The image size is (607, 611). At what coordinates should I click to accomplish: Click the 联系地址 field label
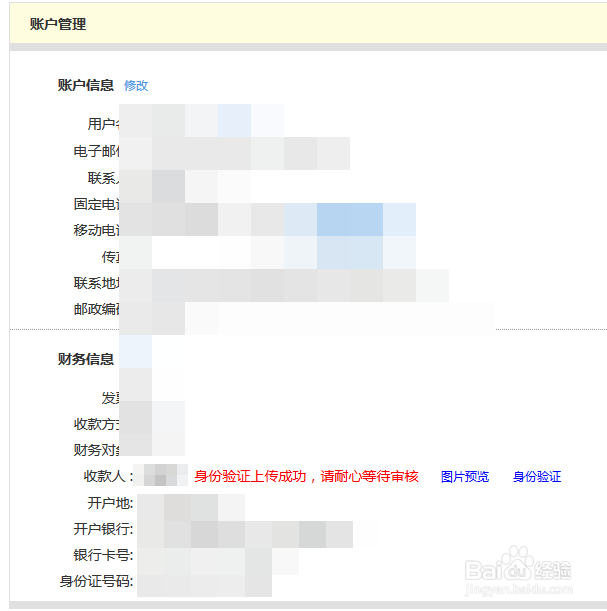(96, 283)
